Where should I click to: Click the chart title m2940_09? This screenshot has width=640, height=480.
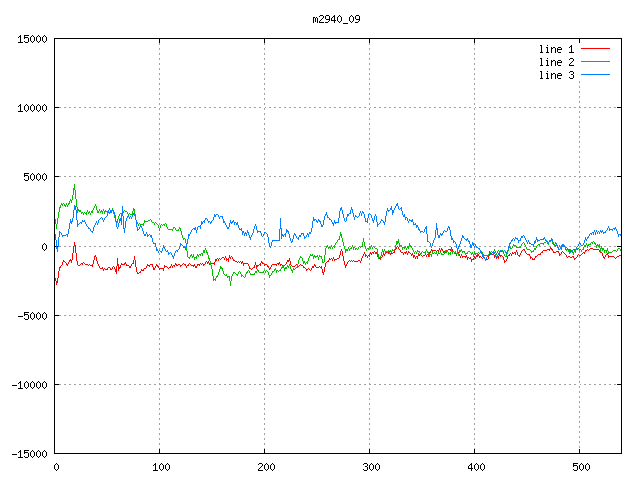pyautogui.click(x=335, y=20)
